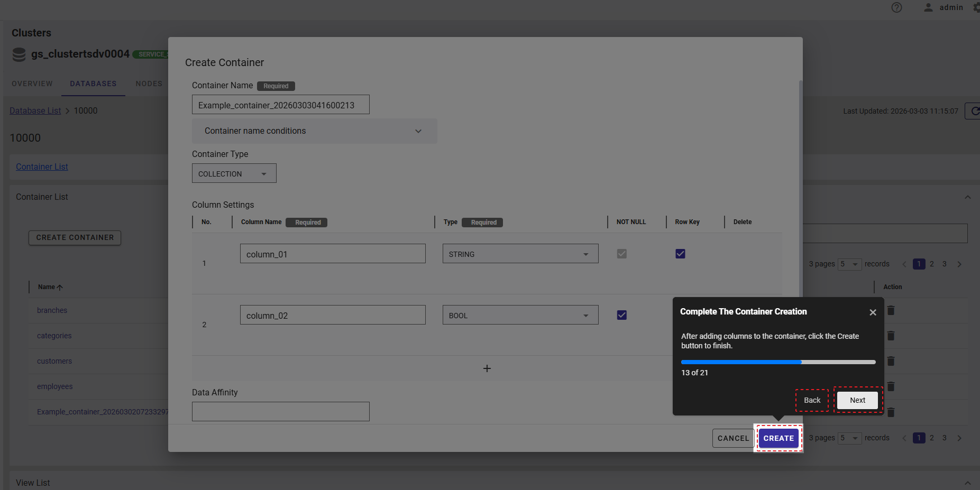
Task: Click the plus icon to add column
Action: 487,368
